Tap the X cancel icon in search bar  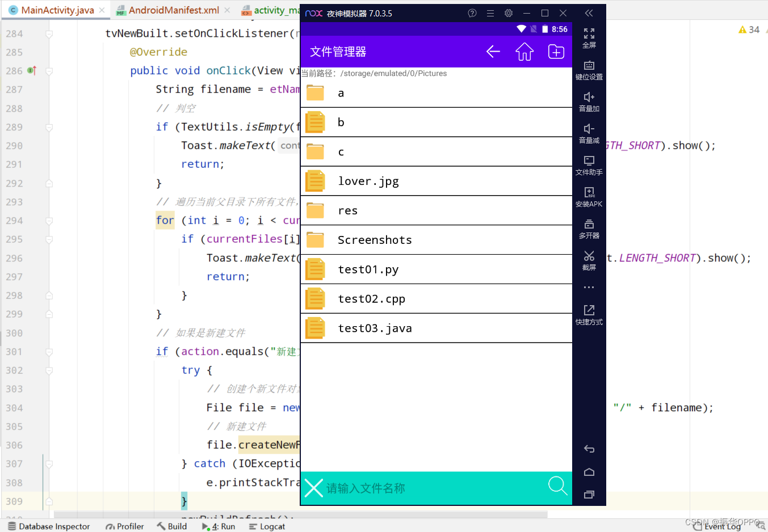pos(313,488)
